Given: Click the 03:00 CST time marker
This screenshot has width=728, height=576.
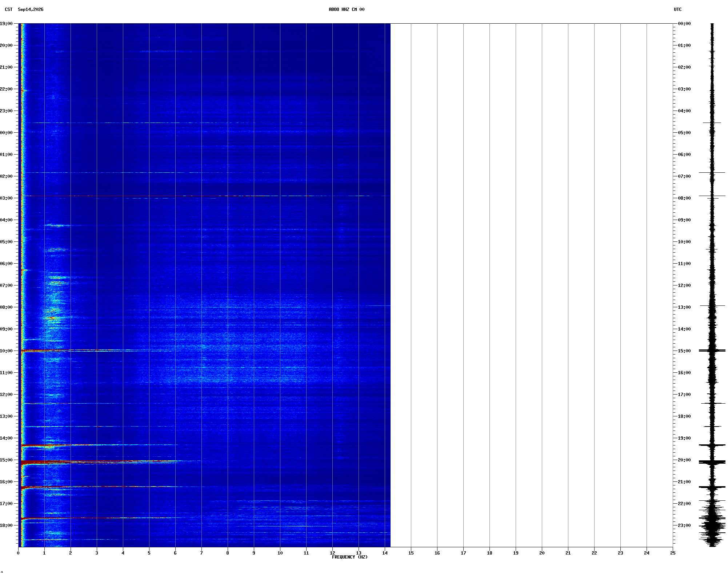Looking at the screenshot, I should click(6, 198).
